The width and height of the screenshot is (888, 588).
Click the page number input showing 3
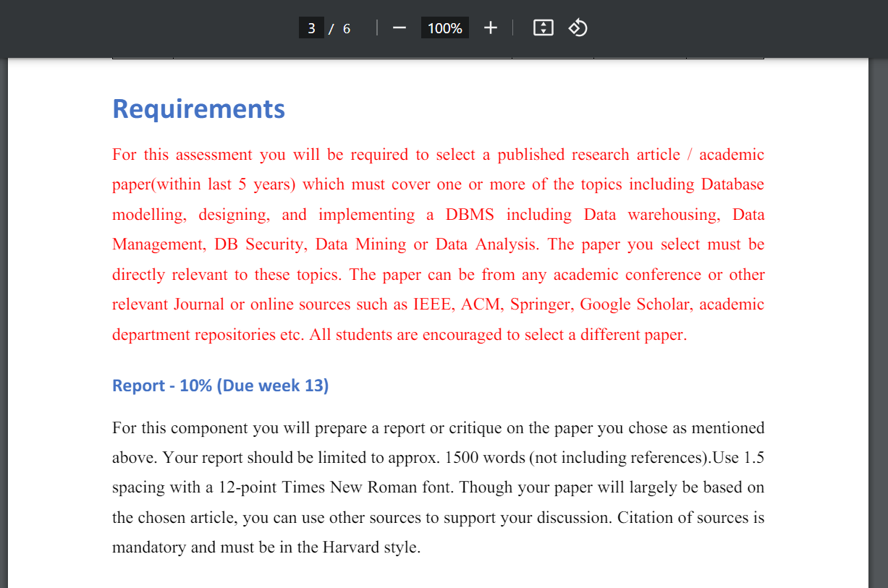(311, 27)
